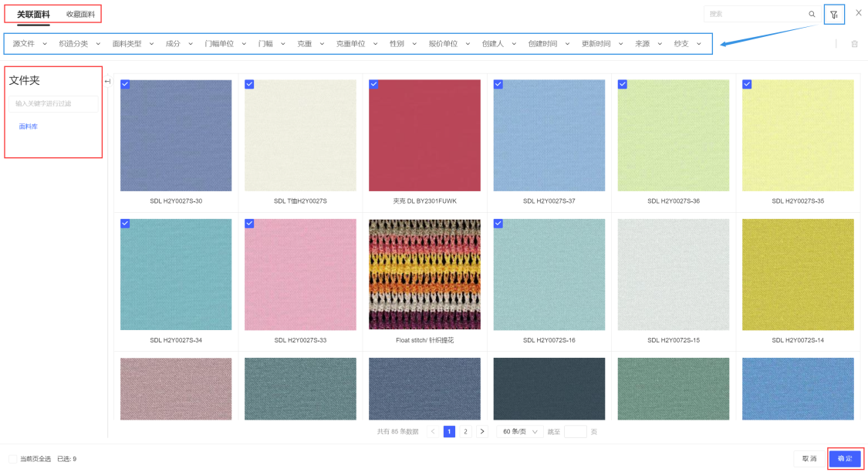Collapse the folder panel sidebar handle

(107, 81)
